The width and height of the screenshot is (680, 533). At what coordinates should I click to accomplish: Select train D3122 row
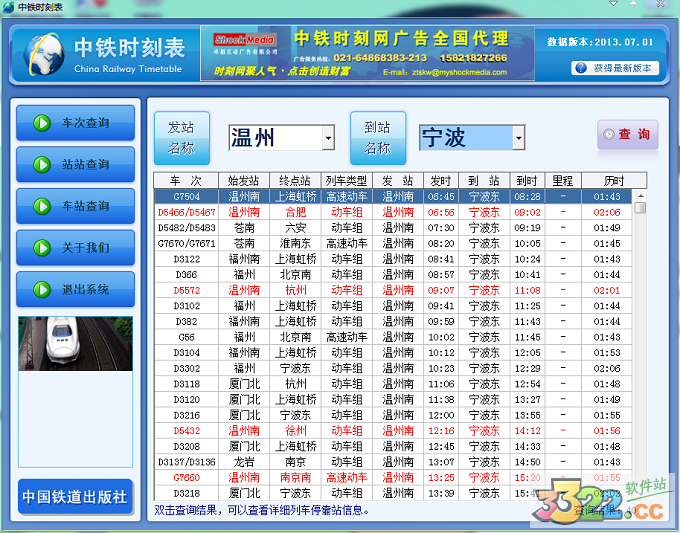(393, 259)
